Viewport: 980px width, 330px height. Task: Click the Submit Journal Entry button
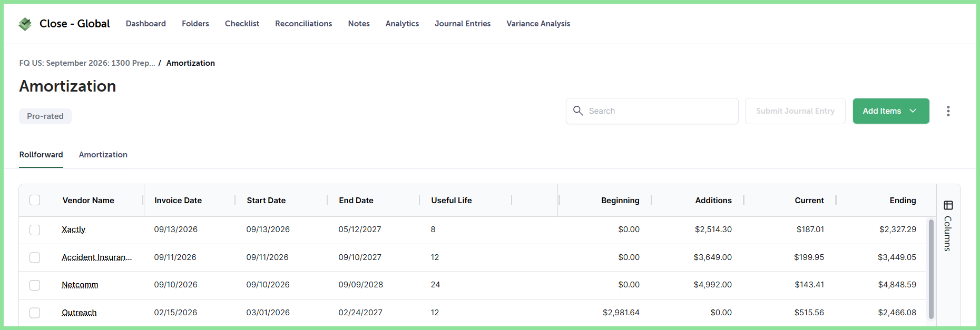[x=795, y=111]
